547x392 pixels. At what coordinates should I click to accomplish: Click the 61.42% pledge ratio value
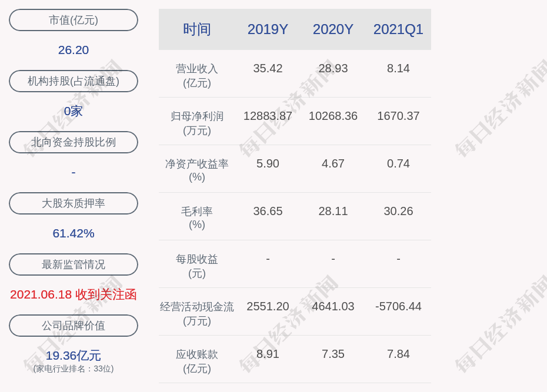point(74,233)
